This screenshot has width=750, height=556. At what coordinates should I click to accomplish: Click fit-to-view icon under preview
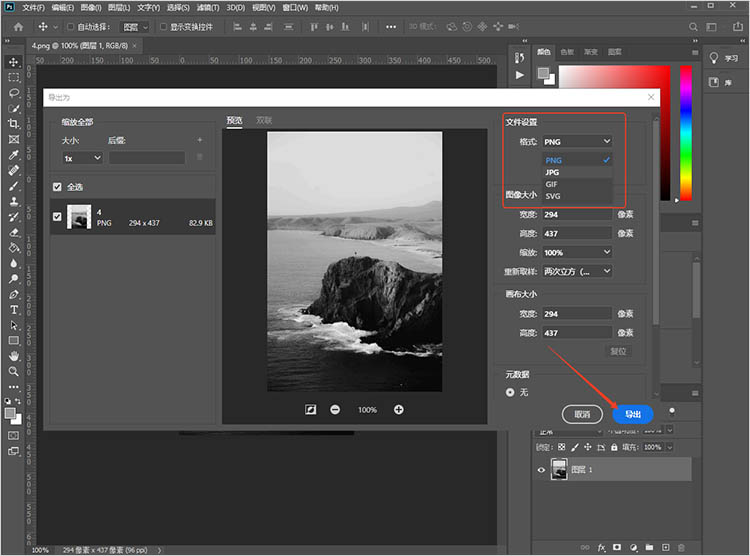pos(310,410)
